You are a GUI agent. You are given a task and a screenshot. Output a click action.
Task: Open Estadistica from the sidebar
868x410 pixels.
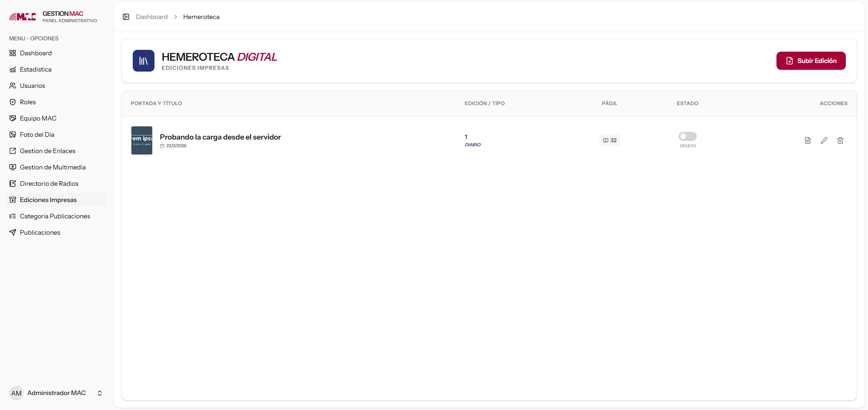click(x=35, y=69)
